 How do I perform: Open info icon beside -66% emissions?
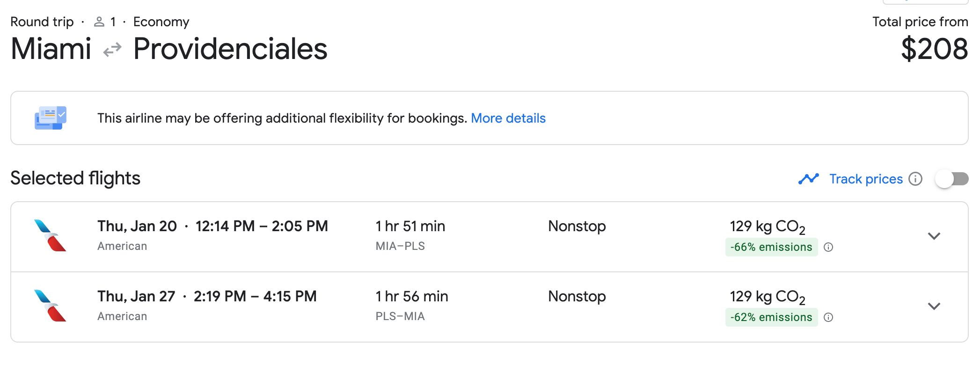828,247
